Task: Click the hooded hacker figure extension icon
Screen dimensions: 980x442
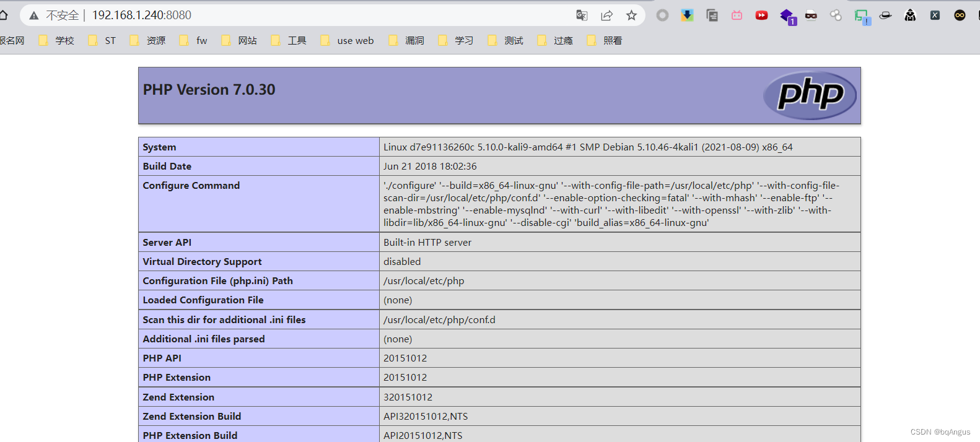Action: 910,15
